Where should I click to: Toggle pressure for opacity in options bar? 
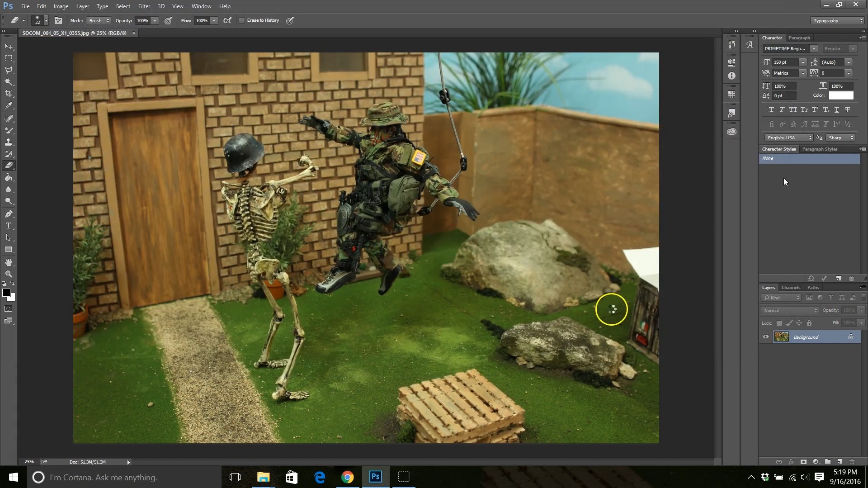[168, 20]
